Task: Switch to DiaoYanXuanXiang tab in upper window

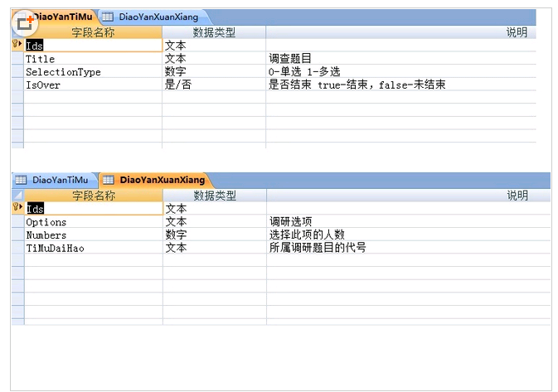Action: [x=152, y=17]
